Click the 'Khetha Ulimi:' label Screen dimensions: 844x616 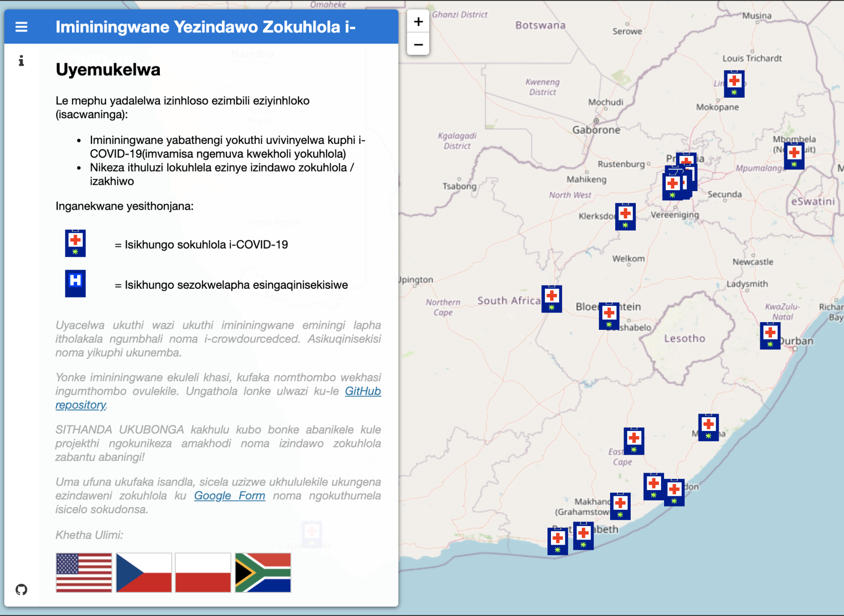[89, 535]
